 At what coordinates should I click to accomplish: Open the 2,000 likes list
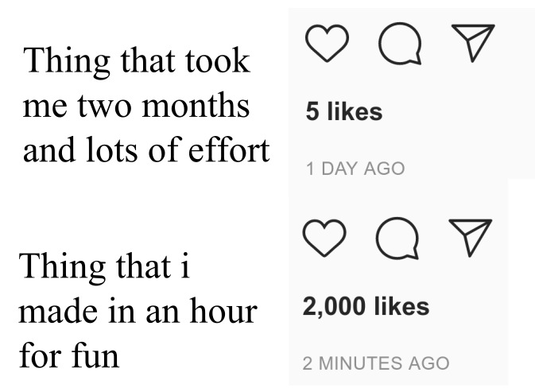(x=366, y=306)
